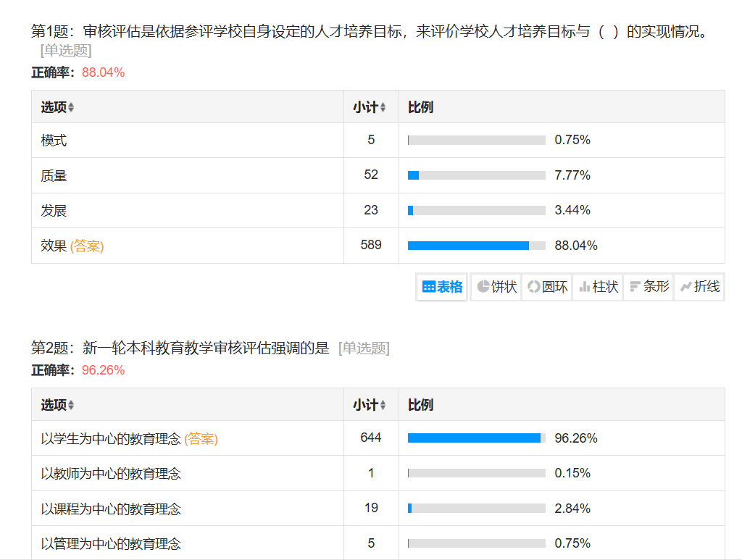Show results as 饼状 pie chart
Screen dimensions: 742x560
[496, 287]
